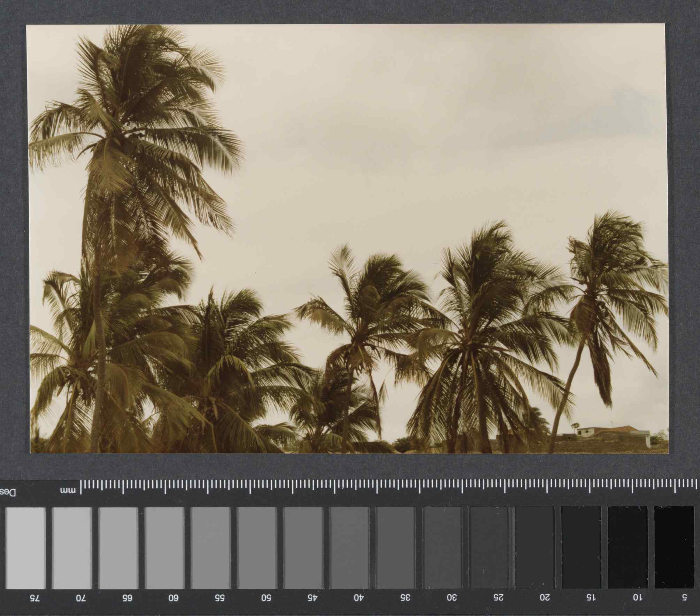This screenshot has height=616, width=700.
Task: Select the gray swatch labeled 60
Action: [165, 548]
